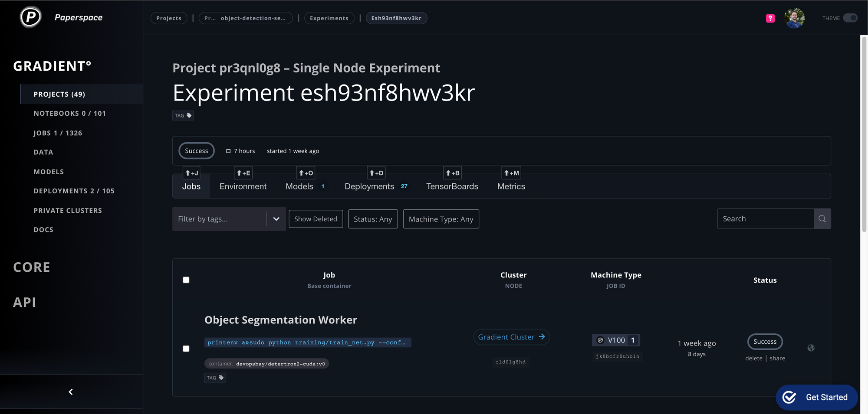
Task: Open DATA in the sidebar
Action: tap(43, 152)
